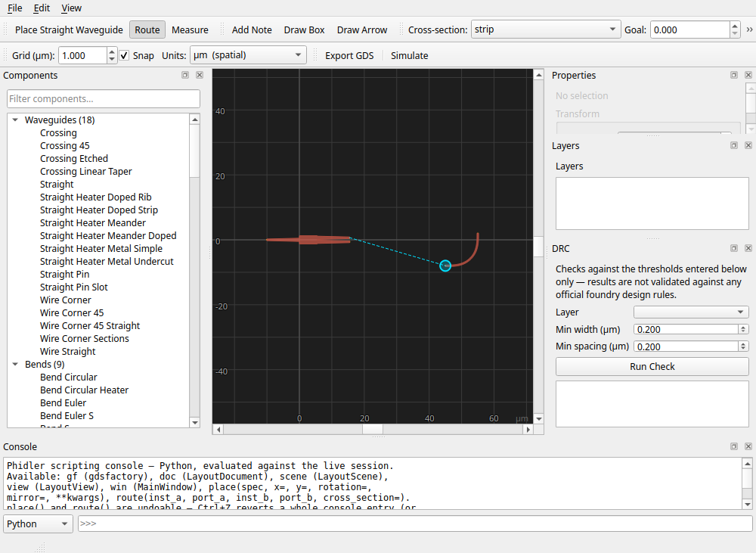
Task: Toggle the Route tool
Action: (147, 30)
